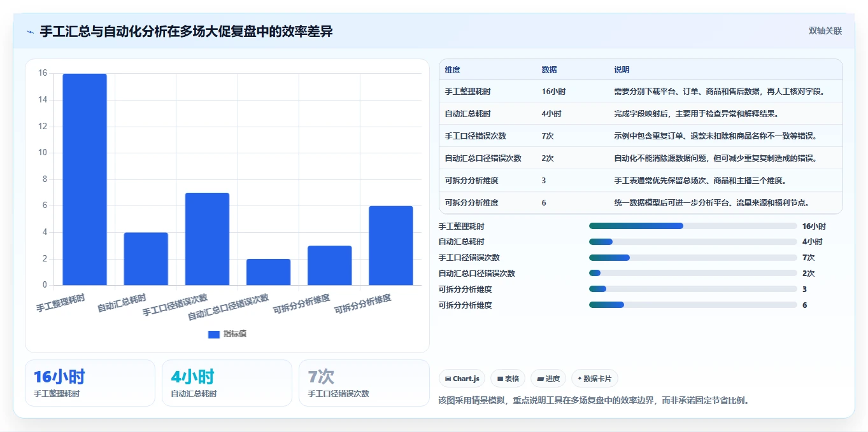The height and width of the screenshot is (432, 868).
Task: Click the 进度 tag chip
Action: click(548, 379)
